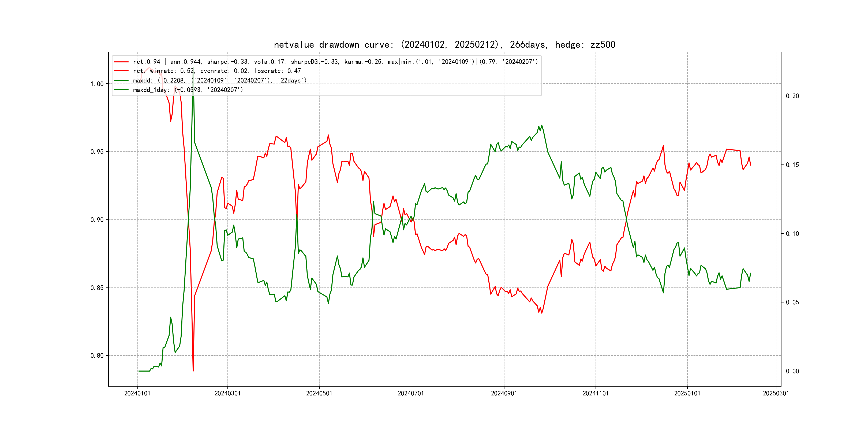Click x-axis label 20240101

click(137, 393)
